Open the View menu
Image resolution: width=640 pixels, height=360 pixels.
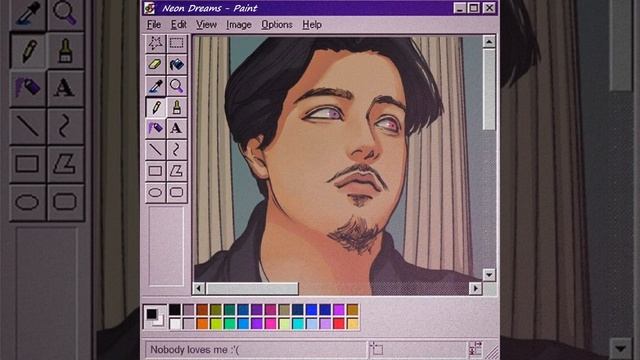click(206, 24)
